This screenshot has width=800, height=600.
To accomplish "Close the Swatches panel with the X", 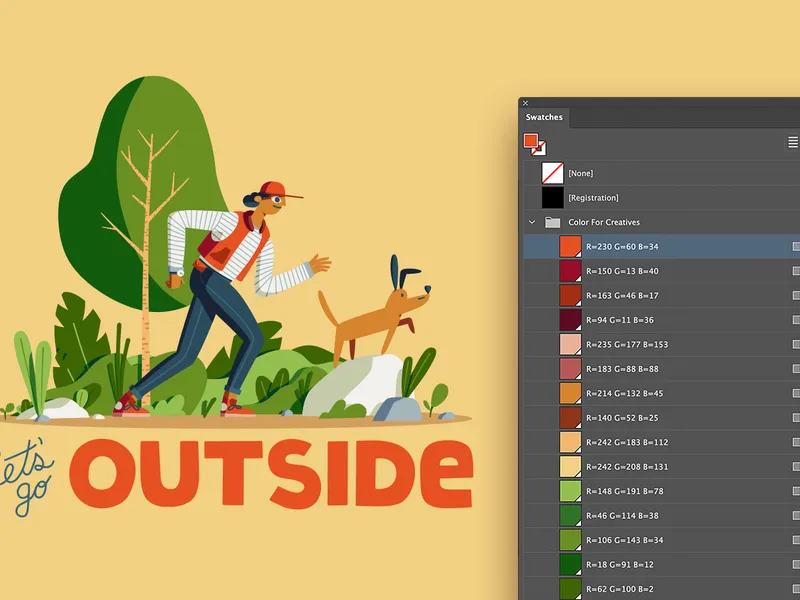I will coord(526,103).
